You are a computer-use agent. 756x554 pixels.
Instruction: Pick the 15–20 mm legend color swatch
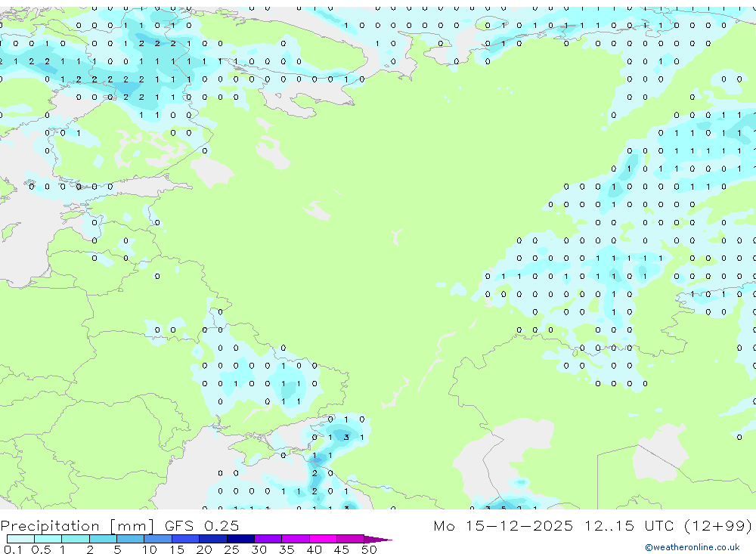coord(186,539)
